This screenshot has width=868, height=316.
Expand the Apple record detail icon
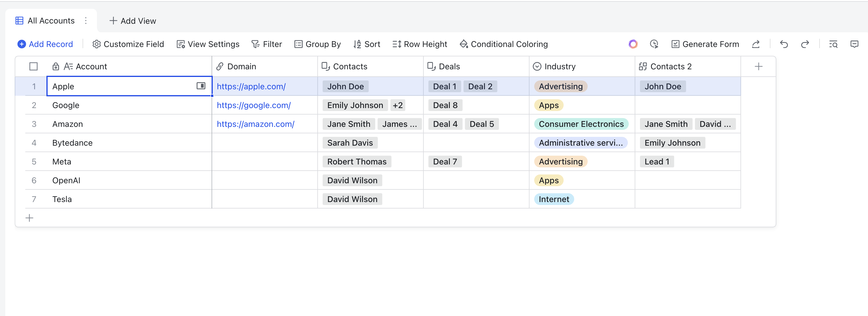[x=201, y=86]
